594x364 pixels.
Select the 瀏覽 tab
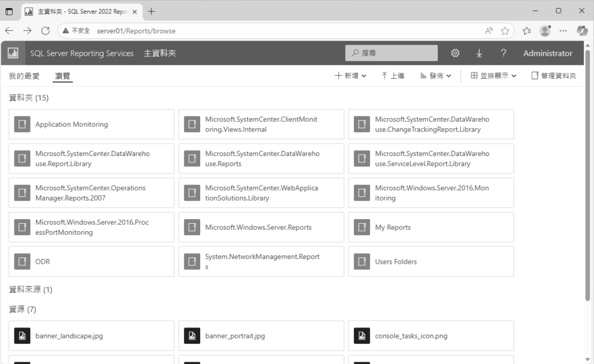(x=63, y=76)
